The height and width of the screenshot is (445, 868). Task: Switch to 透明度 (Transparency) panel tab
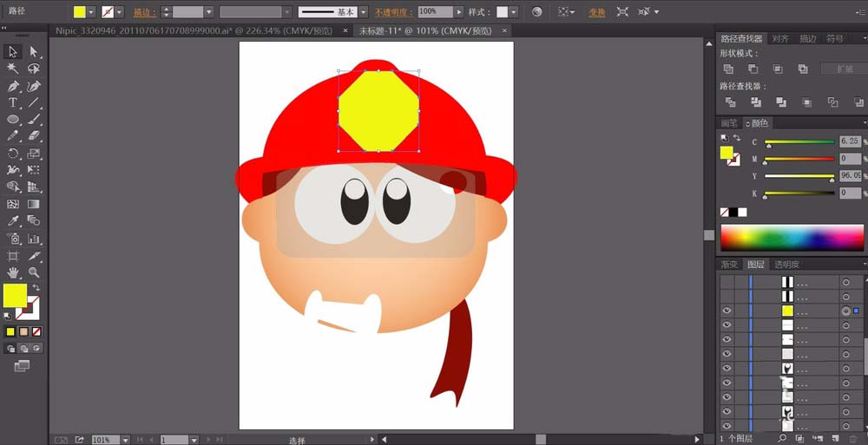tap(786, 265)
